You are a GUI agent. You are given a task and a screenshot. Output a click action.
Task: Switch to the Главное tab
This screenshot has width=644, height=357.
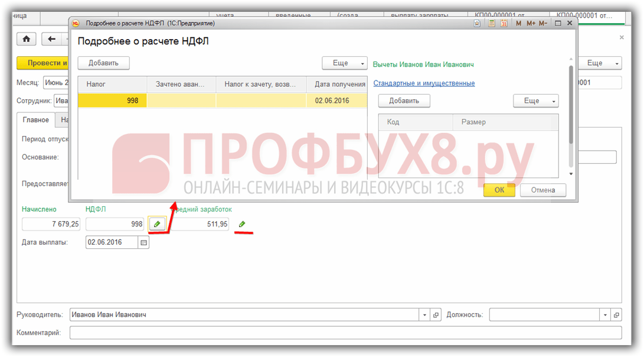[x=36, y=119]
